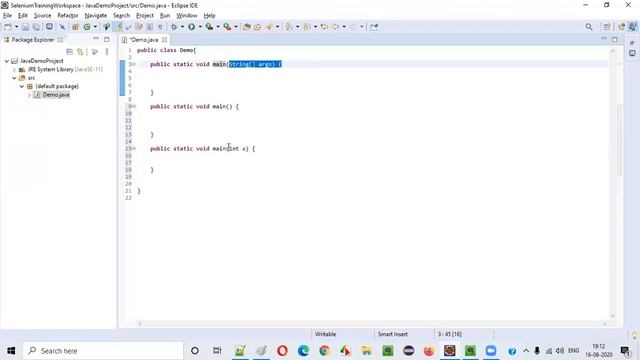Click the New file toolbar icon
Image resolution: width=640 pixels, height=360 pixels.
pyautogui.click(x=8, y=27)
